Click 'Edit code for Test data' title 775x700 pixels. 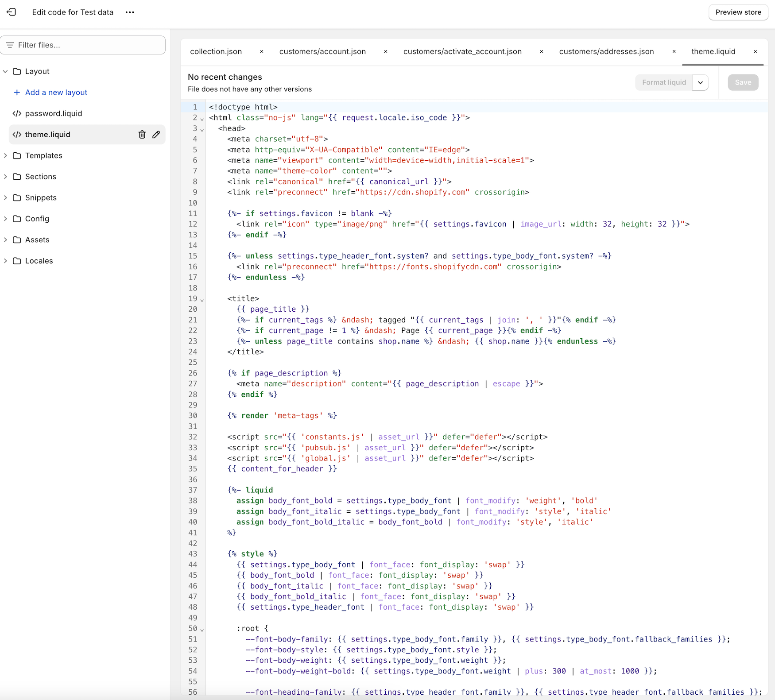(73, 12)
